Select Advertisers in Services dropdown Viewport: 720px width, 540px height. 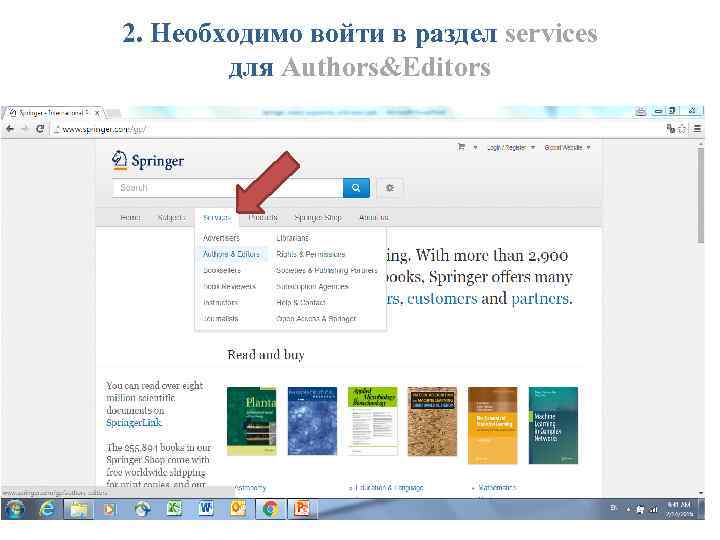click(221, 238)
